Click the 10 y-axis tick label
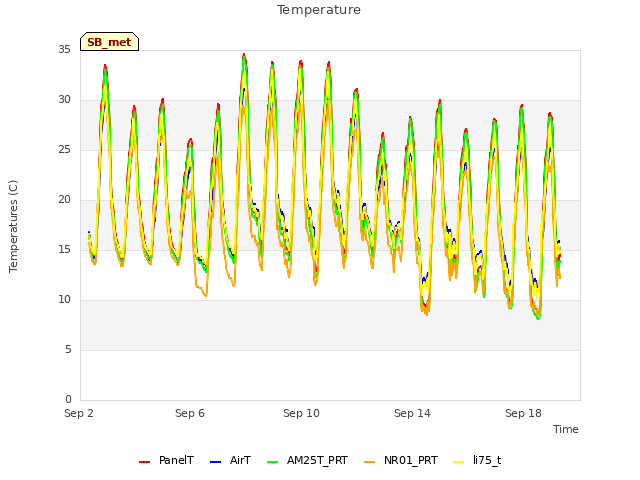The image size is (640, 480). click(x=64, y=300)
